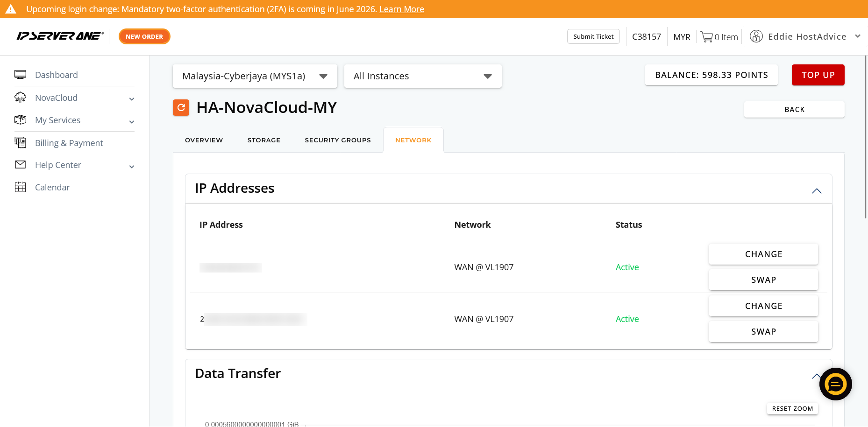Click the Help Center envelope icon
The height and width of the screenshot is (427, 868).
[20, 165]
